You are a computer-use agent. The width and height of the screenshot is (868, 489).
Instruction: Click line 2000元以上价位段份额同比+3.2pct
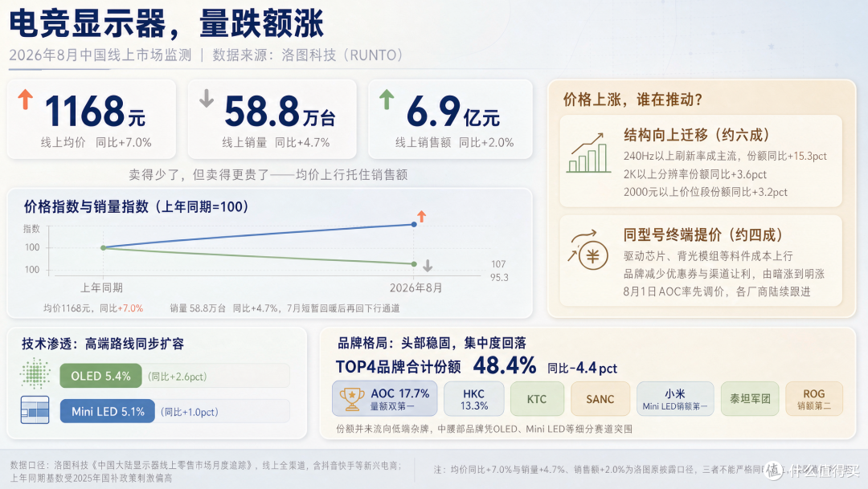(x=706, y=192)
